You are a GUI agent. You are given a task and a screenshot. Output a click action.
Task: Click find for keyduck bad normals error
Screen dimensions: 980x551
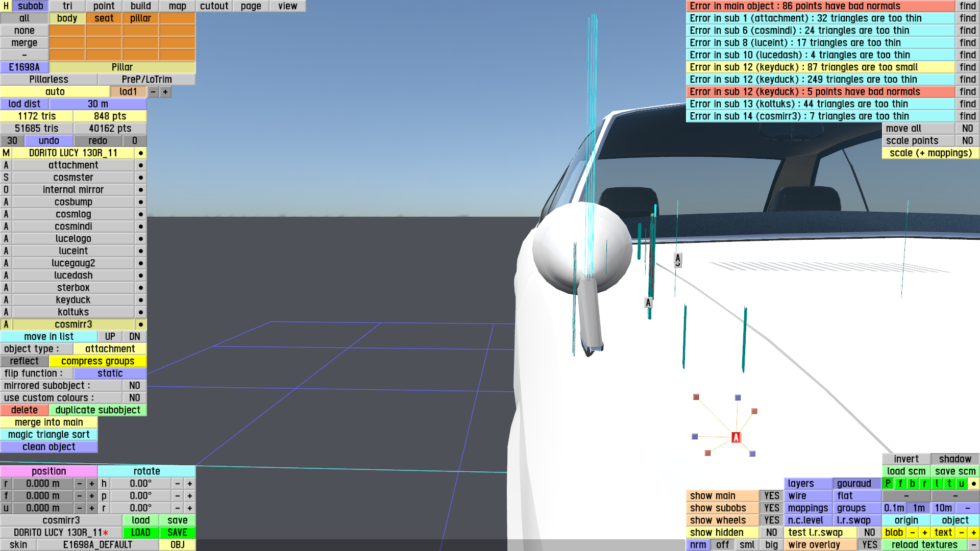(x=967, y=92)
